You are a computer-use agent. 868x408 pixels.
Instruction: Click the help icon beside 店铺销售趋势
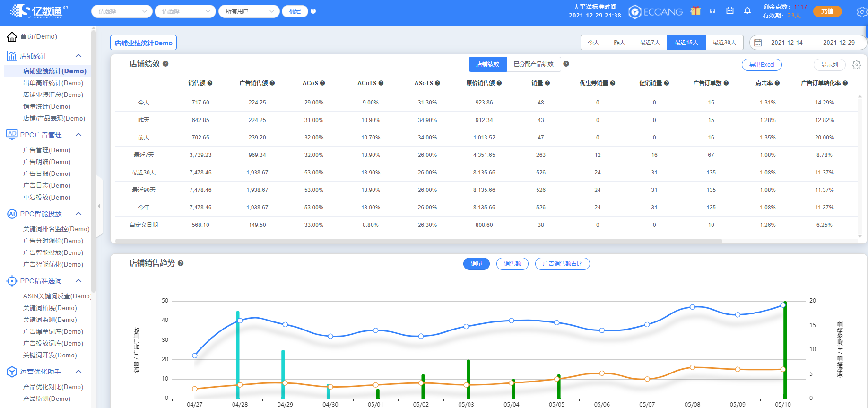point(181,263)
